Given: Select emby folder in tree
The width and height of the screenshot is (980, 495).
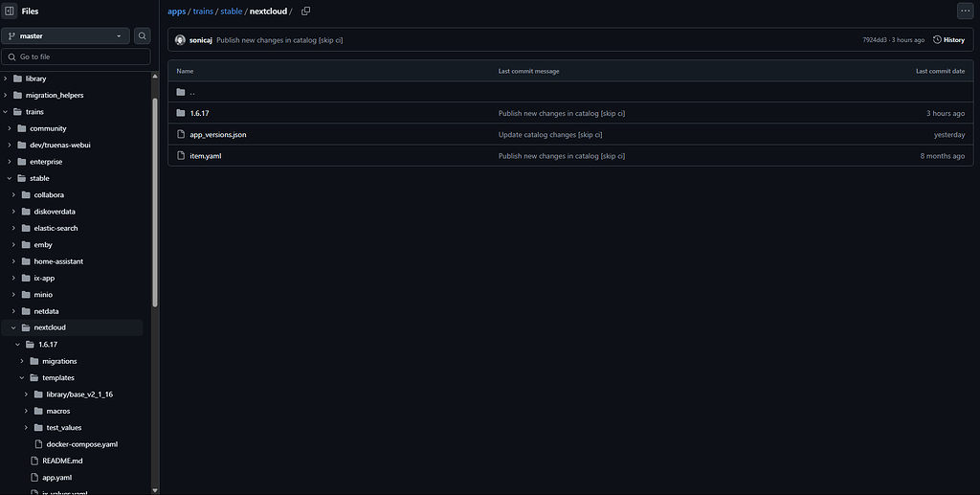Looking at the screenshot, I should point(43,244).
